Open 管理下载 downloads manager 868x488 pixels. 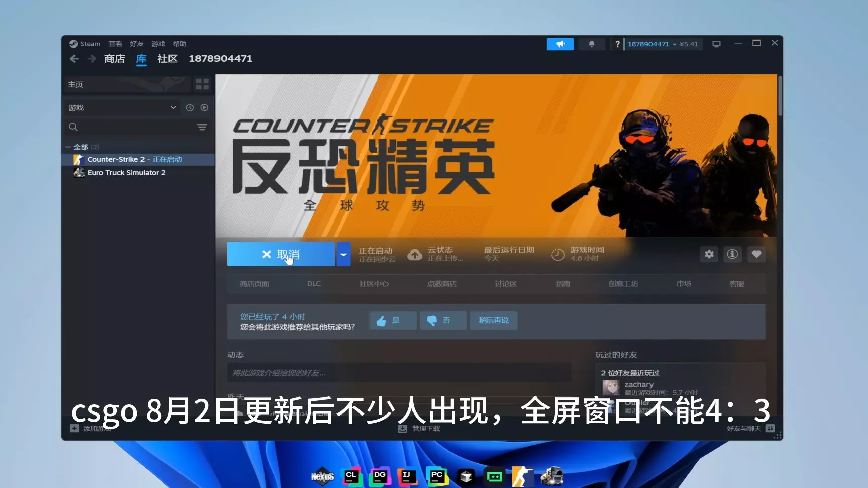coord(419,428)
